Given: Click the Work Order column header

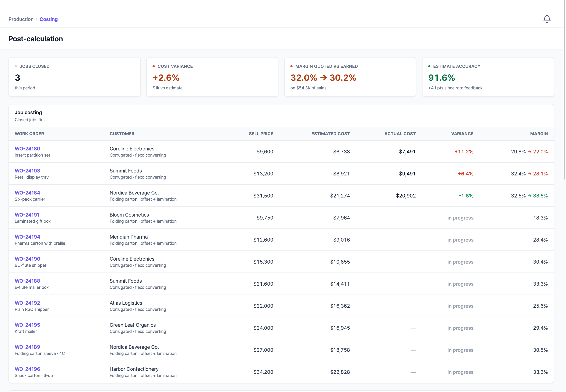Looking at the screenshot, I should point(29,134).
